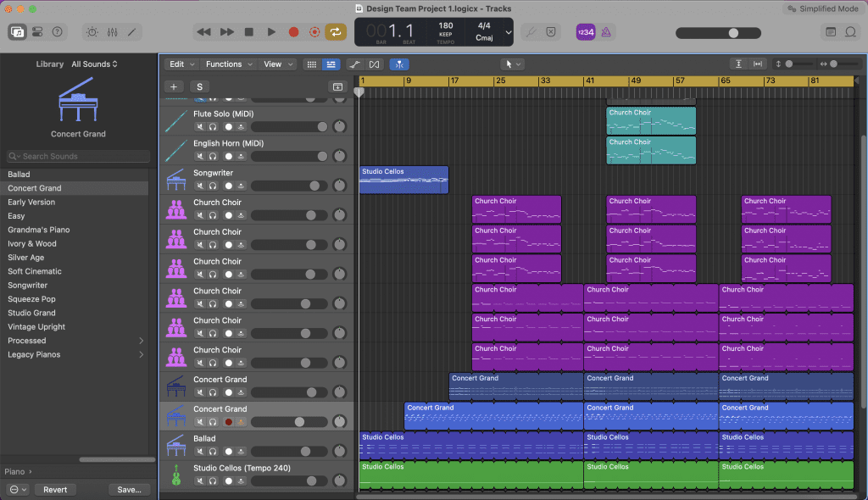Mute the Flute Solo (MiDi) track
This screenshot has width=868, height=500.
(200, 127)
